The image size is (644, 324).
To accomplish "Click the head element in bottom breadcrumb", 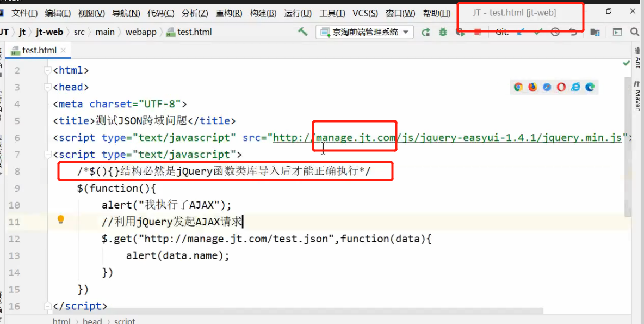I will (92, 321).
